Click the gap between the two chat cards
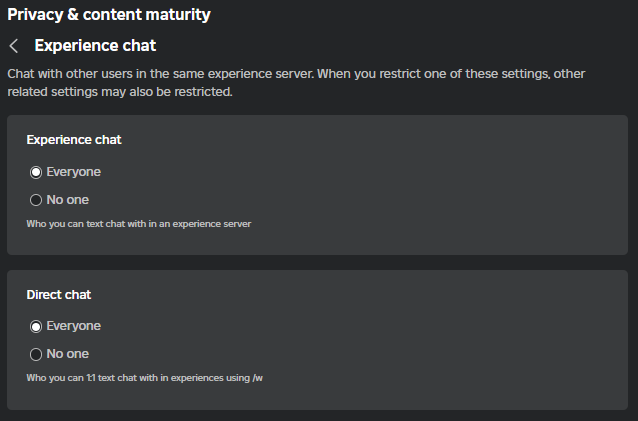Image resolution: width=638 pixels, height=421 pixels. pyautogui.click(x=318, y=262)
